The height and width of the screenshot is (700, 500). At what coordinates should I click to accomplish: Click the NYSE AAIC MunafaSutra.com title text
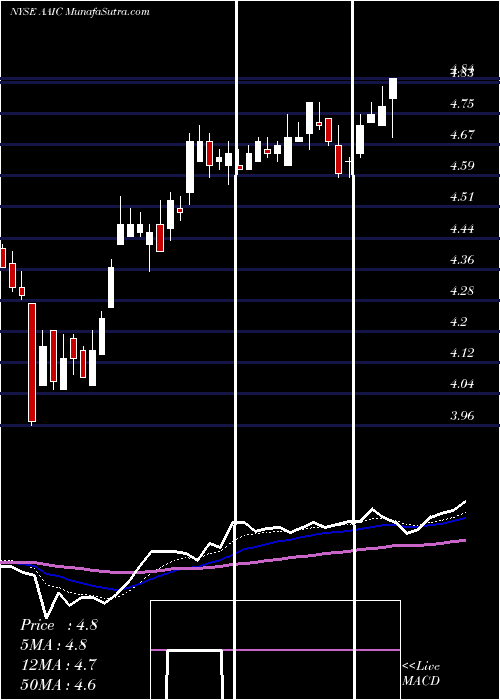pyautogui.click(x=80, y=12)
